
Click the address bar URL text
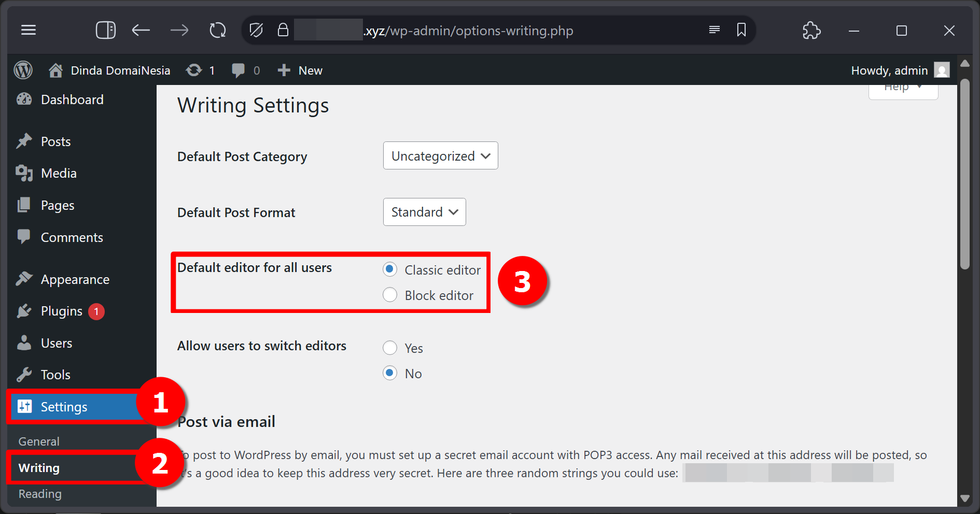(468, 31)
